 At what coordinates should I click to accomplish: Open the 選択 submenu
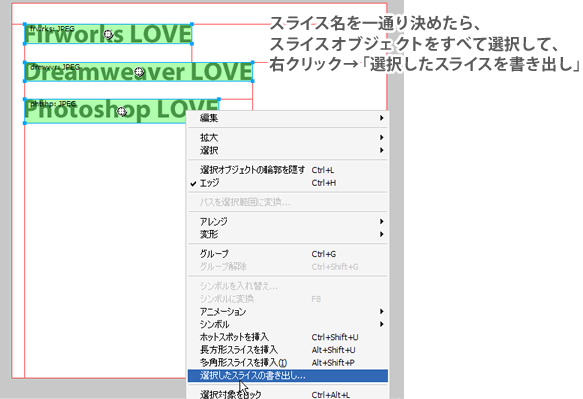click(288, 150)
